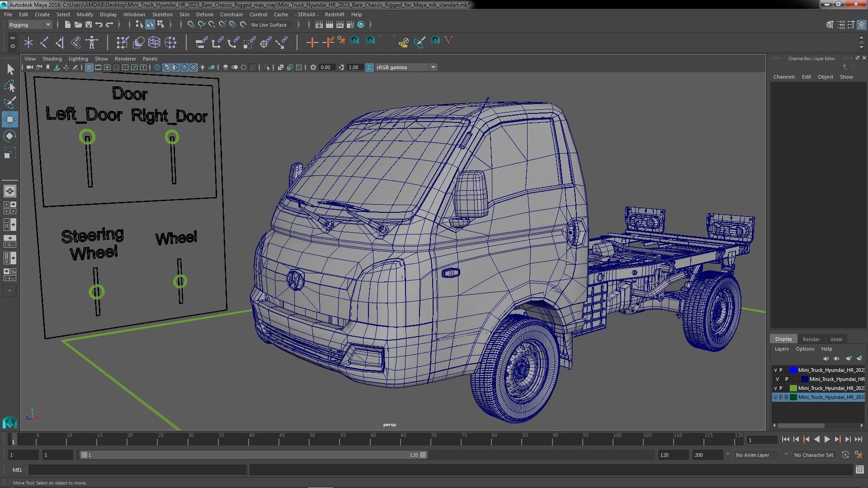Toggle Textured display in panel toolbar

(x=193, y=67)
